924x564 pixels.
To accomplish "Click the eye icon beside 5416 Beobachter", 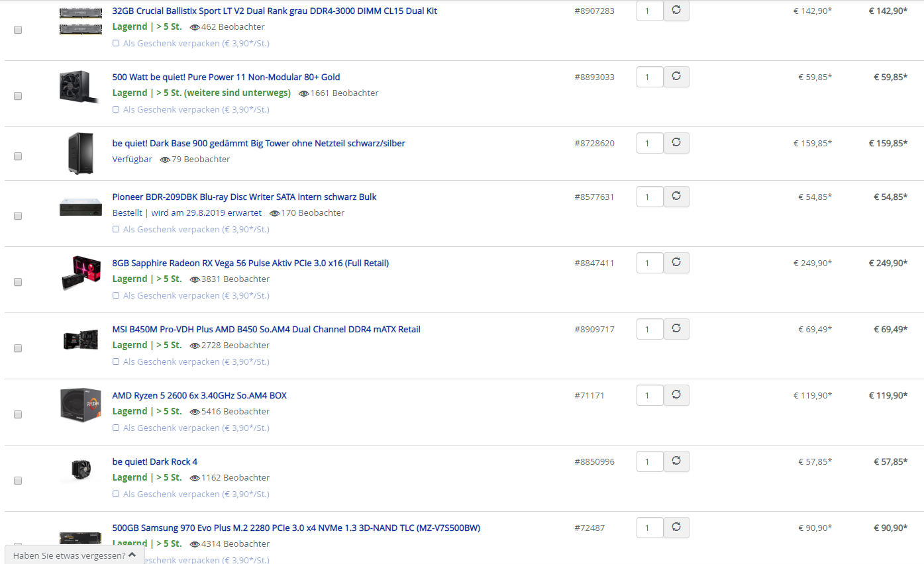I will [x=195, y=412].
